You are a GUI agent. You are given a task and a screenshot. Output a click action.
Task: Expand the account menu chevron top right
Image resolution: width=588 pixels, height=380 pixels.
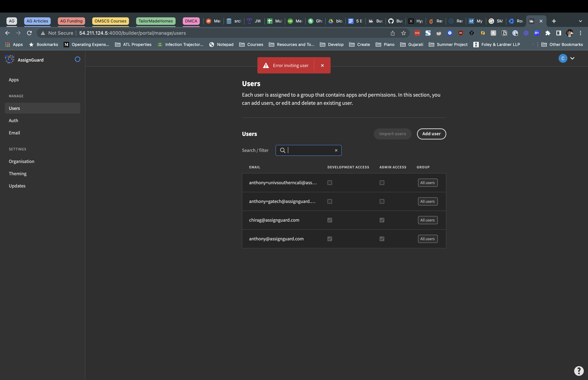tap(573, 59)
